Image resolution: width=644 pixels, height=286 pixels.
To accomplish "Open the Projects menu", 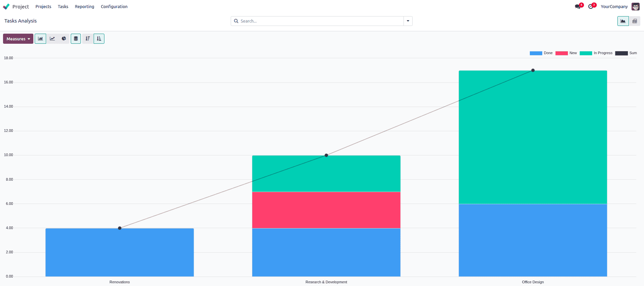I will (x=43, y=6).
